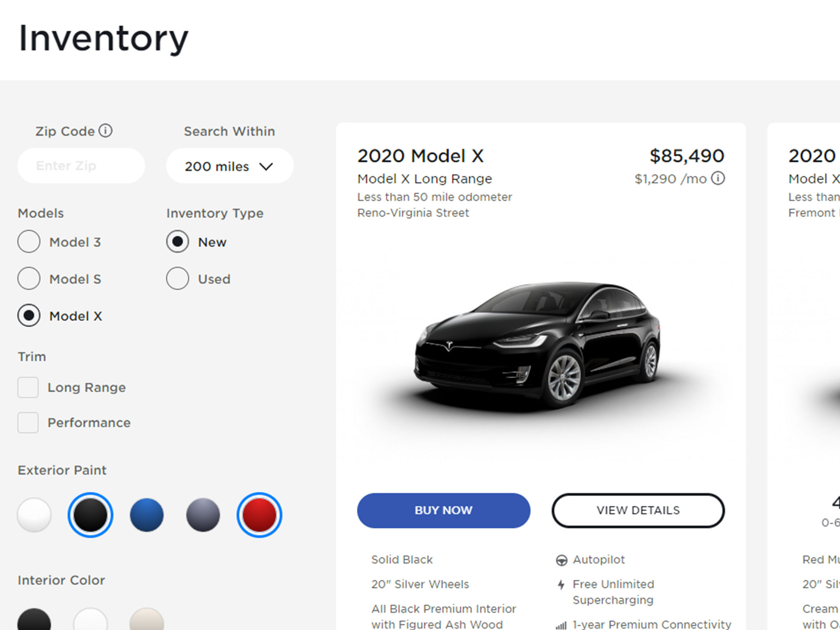Screen dimensions: 840x630
Task: Enable the Long Range trim checkbox
Action: coord(28,388)
